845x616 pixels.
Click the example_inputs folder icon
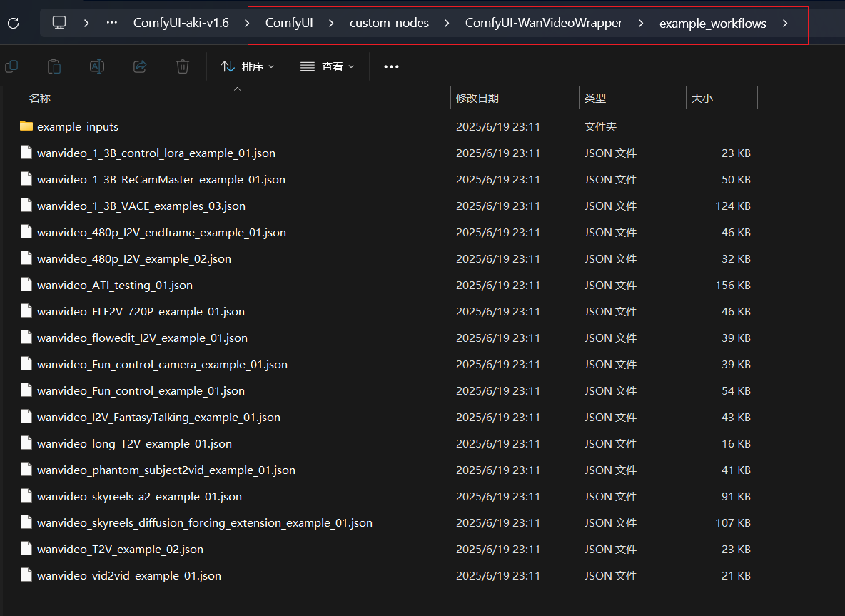click(x=26, y=126)
